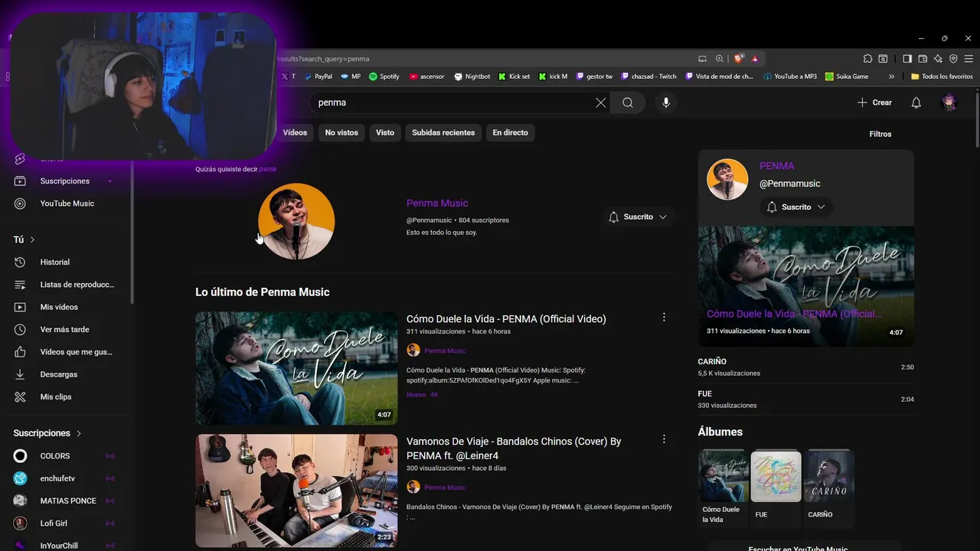Expand the Tú section chevron
This screenshot has width=980, height=551.
[x=32, y=240]
